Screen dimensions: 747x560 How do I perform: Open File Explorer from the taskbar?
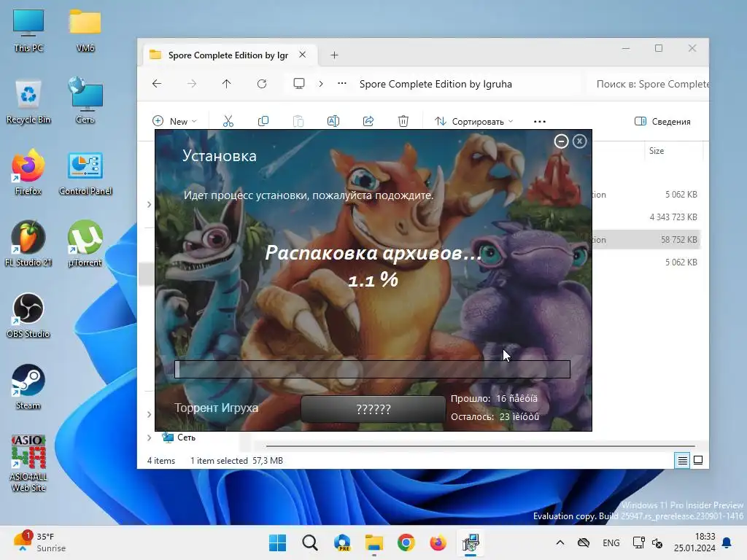tap(374, 542)
